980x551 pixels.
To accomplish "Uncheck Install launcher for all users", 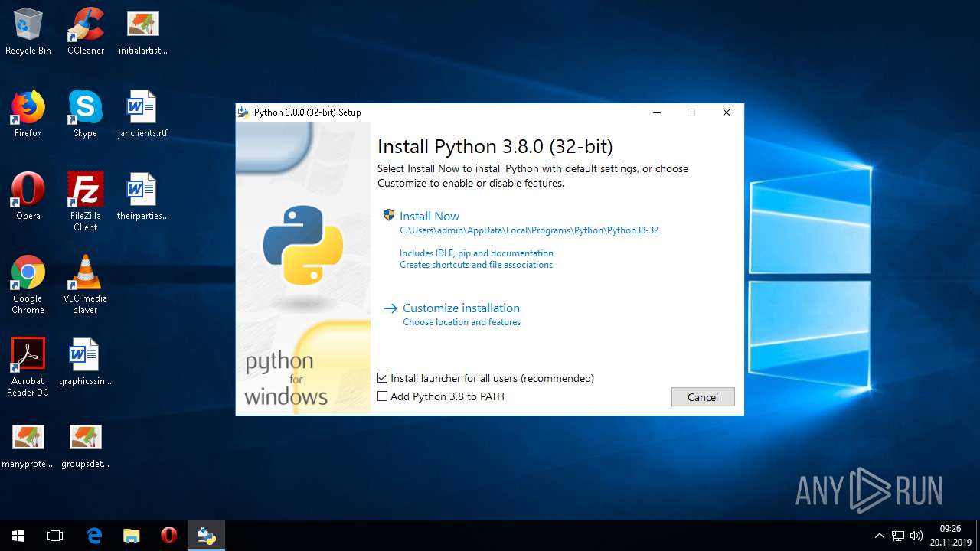I will (383, 378).
